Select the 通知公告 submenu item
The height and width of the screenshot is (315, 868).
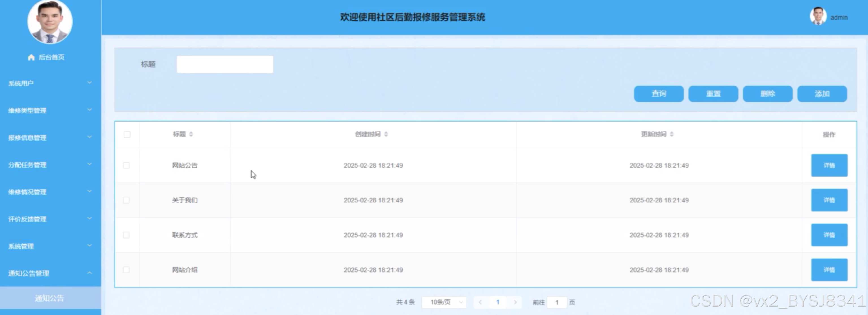click(x=49, y=298)
